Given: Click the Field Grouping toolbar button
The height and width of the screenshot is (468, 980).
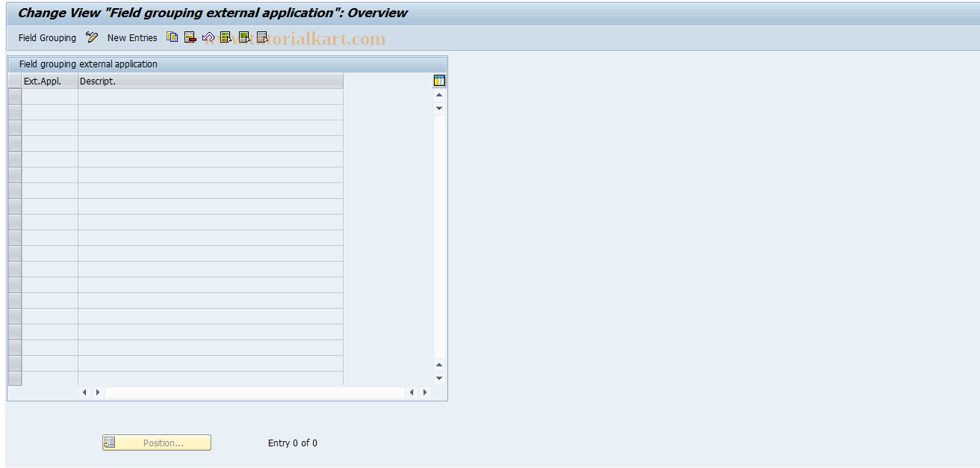Looking at the screenshot, I should point(47,37).
